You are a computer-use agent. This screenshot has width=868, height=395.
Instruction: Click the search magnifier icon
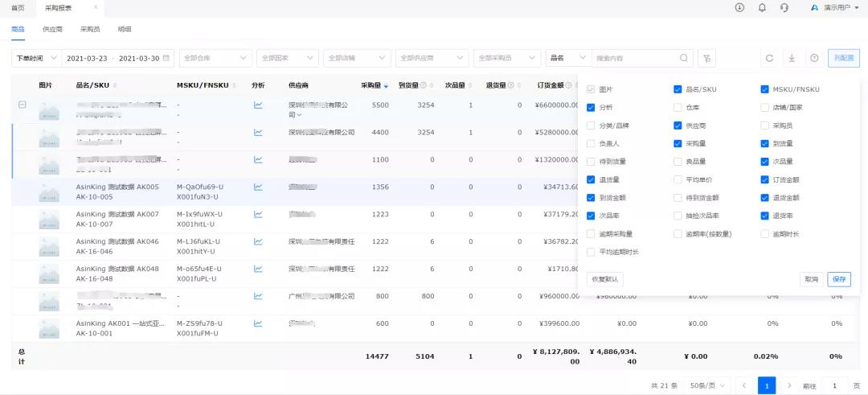tap(684, 58)
